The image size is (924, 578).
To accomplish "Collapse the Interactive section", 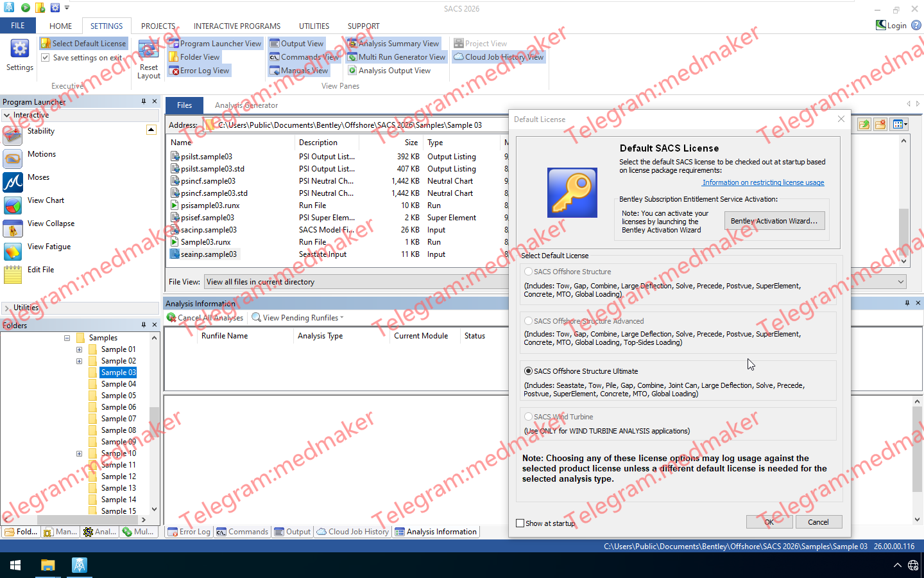I will 7,116.
